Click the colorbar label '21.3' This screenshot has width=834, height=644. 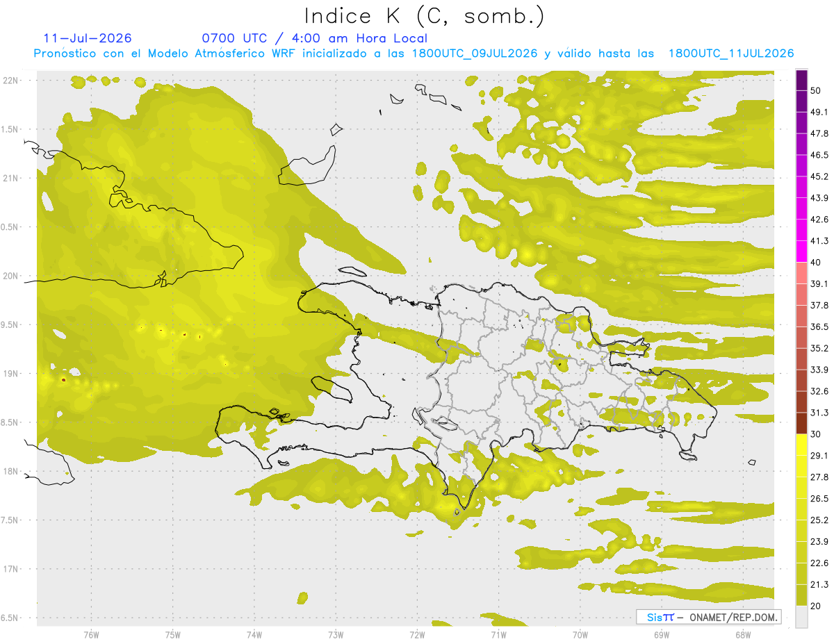pyautogui.click(x=819, y=584)
